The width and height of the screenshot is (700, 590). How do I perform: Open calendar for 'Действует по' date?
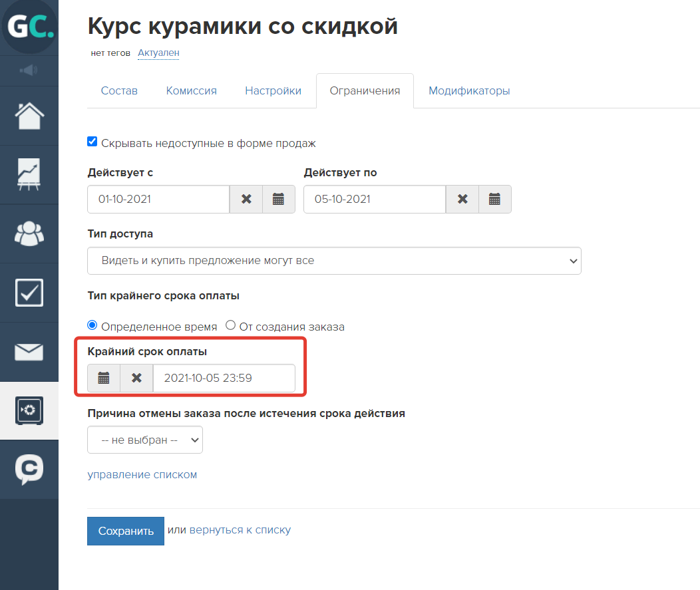tap(494, 199)
